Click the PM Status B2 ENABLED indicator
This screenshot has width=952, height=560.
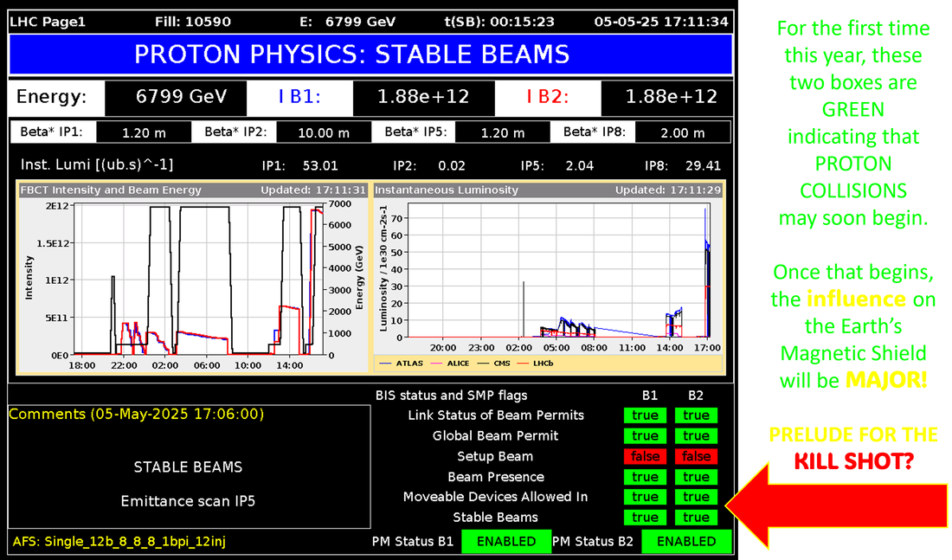click(x=686, y=542)
